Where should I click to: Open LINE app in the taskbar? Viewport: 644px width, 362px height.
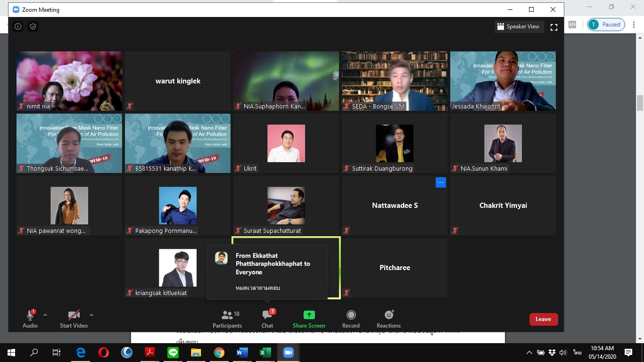coord(173,353)
